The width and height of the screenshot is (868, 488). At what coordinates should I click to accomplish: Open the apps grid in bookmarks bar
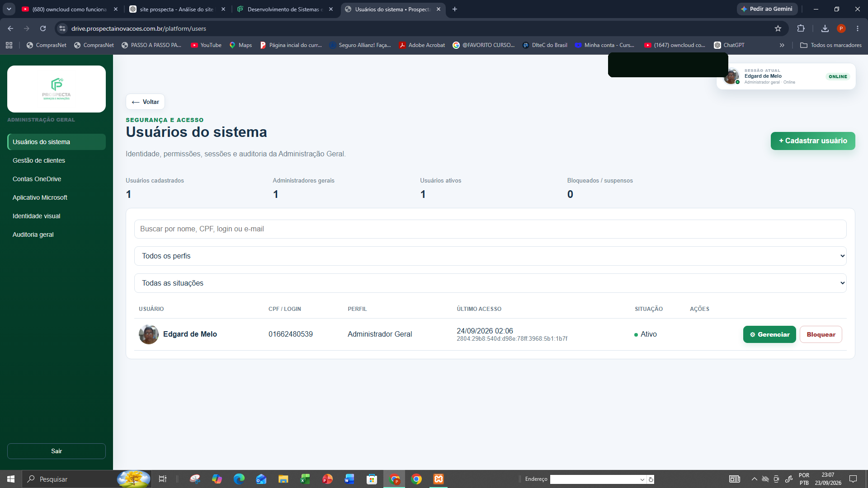pos(9,45)
